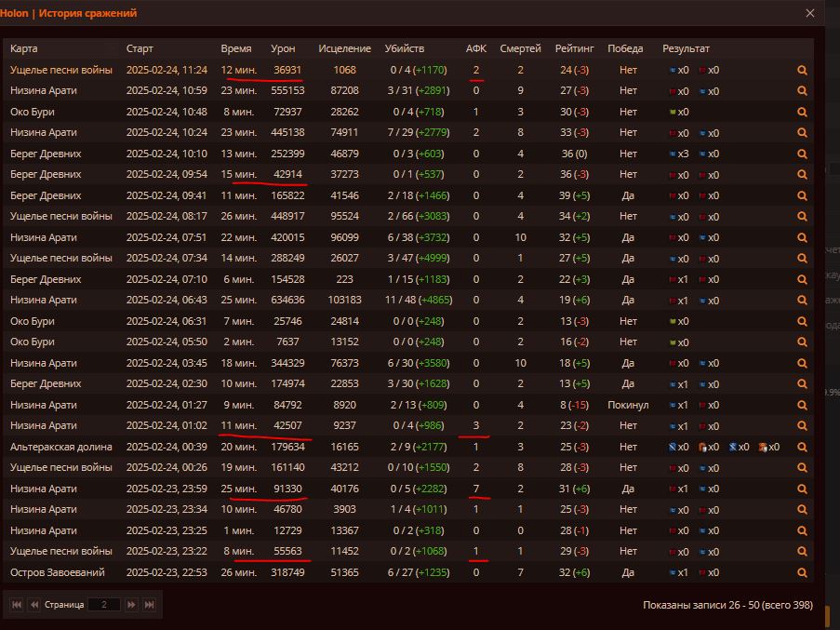Sort by the Победа column header
Screen dimensions: 840x630
click(x=625, y=48)
